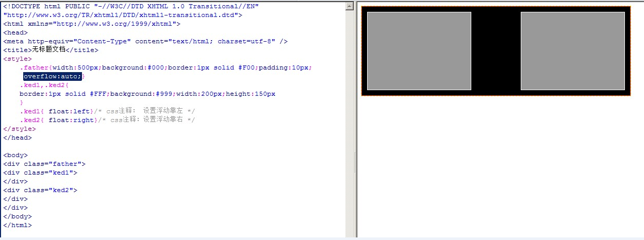Click the opening <body> tag

[15, 155]
